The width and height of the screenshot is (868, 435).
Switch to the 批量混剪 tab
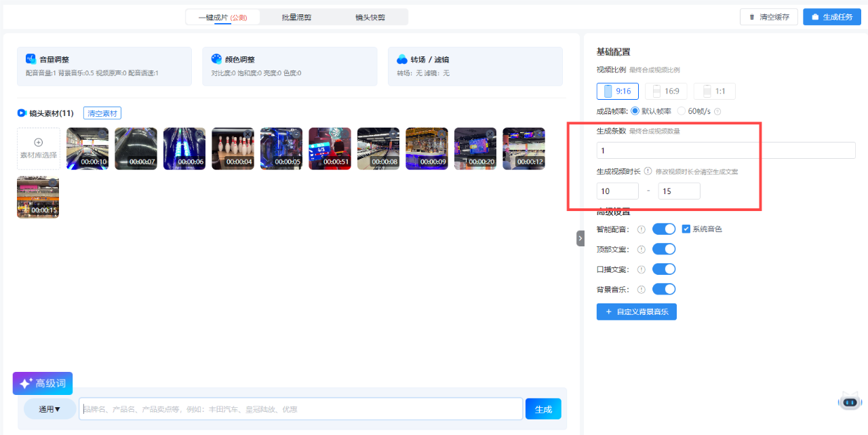pyautogui.click(x=296, y=17)
